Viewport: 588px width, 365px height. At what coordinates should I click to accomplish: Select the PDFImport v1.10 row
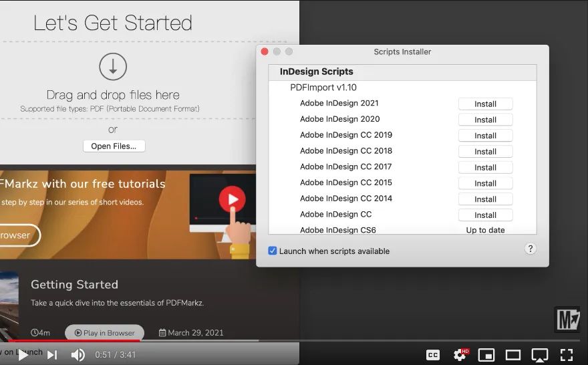click(x=402, y=88)
